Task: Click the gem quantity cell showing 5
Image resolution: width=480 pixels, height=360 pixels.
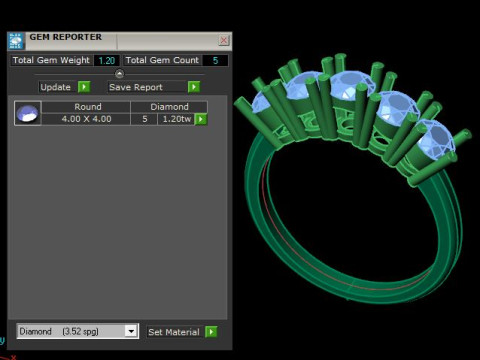Action: [x=144, y=119]
